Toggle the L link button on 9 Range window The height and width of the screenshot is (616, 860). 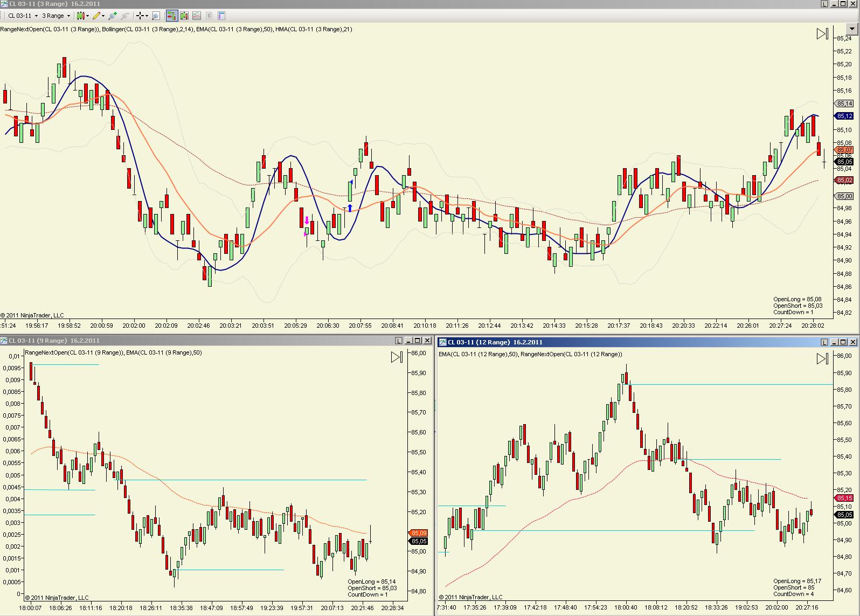[399, 341]
